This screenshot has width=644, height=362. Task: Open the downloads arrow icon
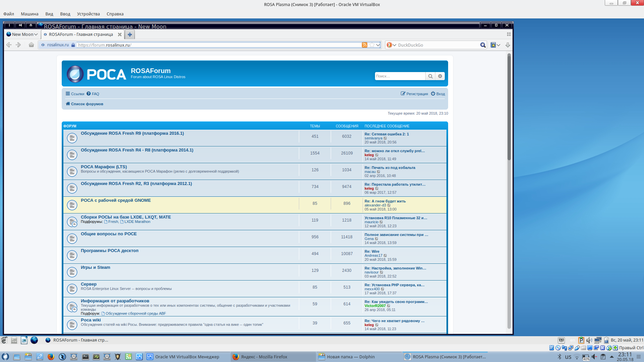point(507,45)
